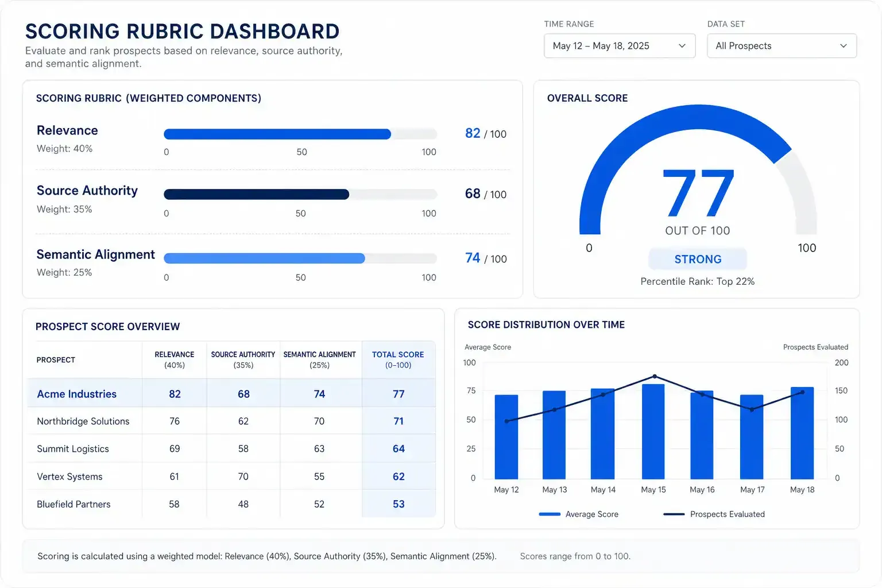Select the Summit Logistics prospect

click(x=73, y=449)
